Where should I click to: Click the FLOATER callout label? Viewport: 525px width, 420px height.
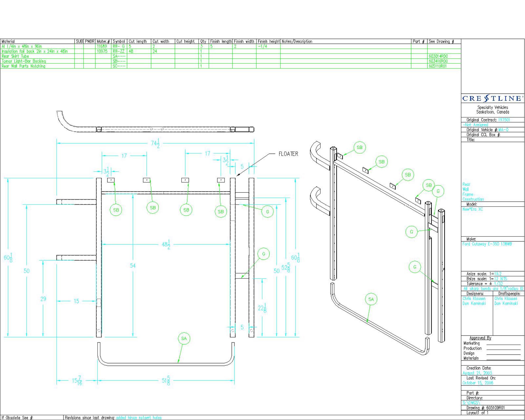(288, 154)
